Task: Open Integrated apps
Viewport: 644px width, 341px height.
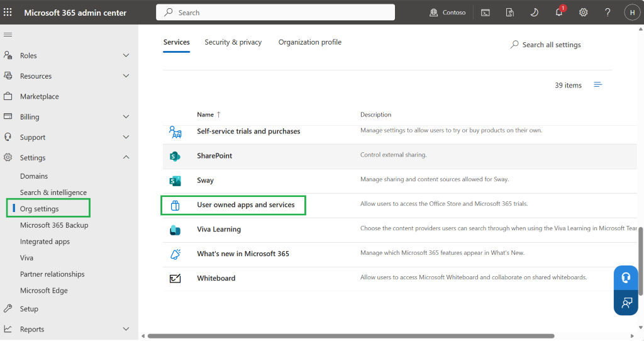Action: click(45, 242)
